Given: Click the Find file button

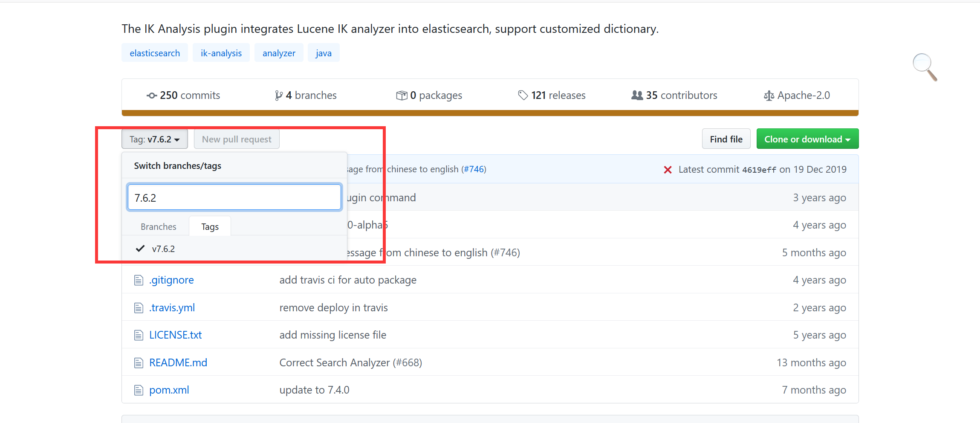Looking at the screenshot, I should tap(726, 139).
